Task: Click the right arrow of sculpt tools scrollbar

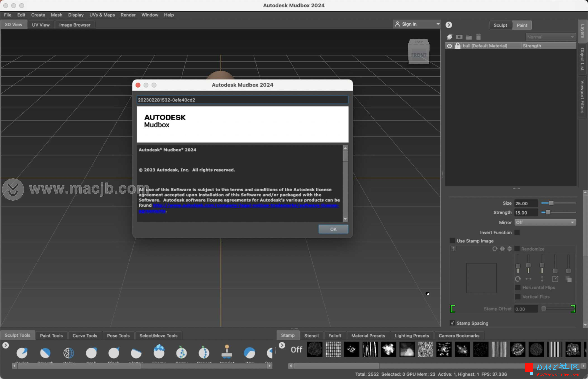Action: click(x=269, y=366)
